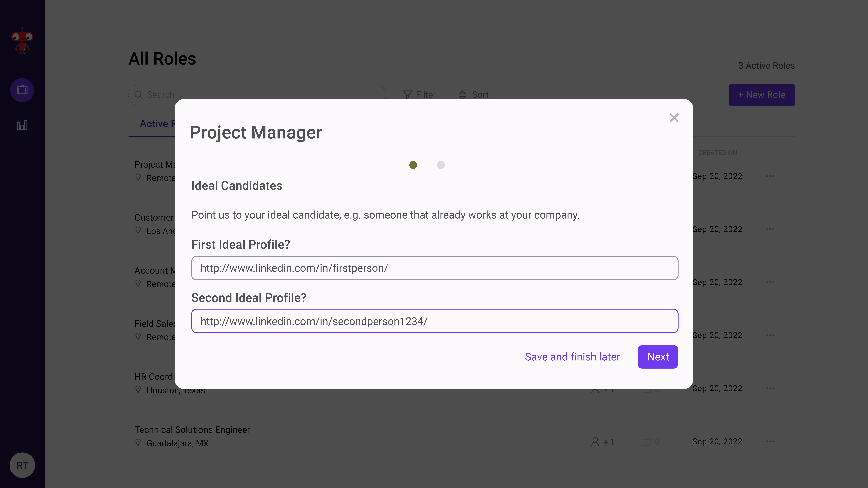Open more options for HR Coordinator row

point(770,388)
